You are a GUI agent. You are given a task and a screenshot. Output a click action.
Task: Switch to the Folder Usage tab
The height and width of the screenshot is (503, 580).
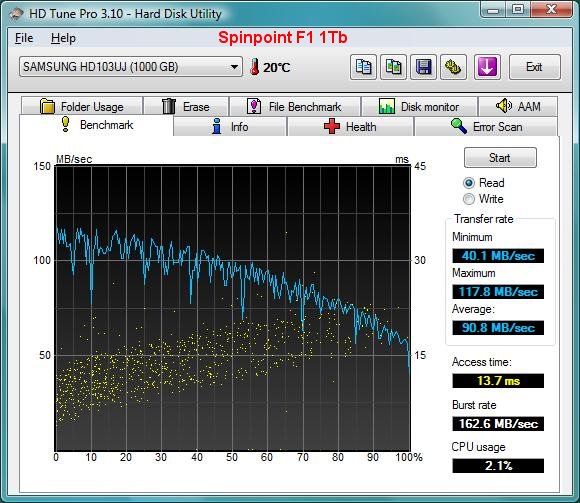[82, 107]
